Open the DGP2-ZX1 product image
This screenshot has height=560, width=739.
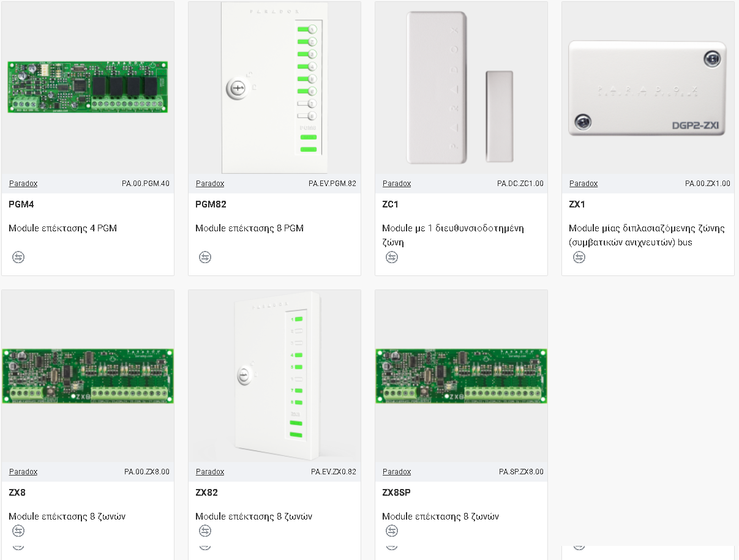[648, 88]
